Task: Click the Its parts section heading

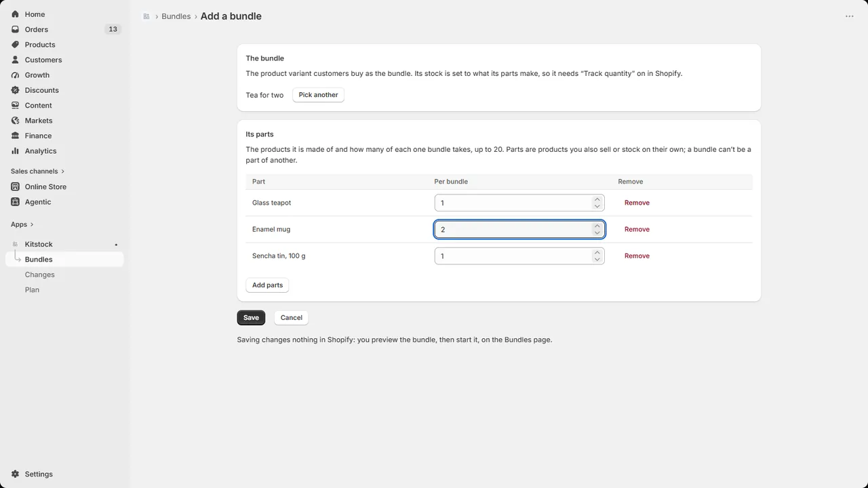Action: pyautogui.click(x=260, y=134)
